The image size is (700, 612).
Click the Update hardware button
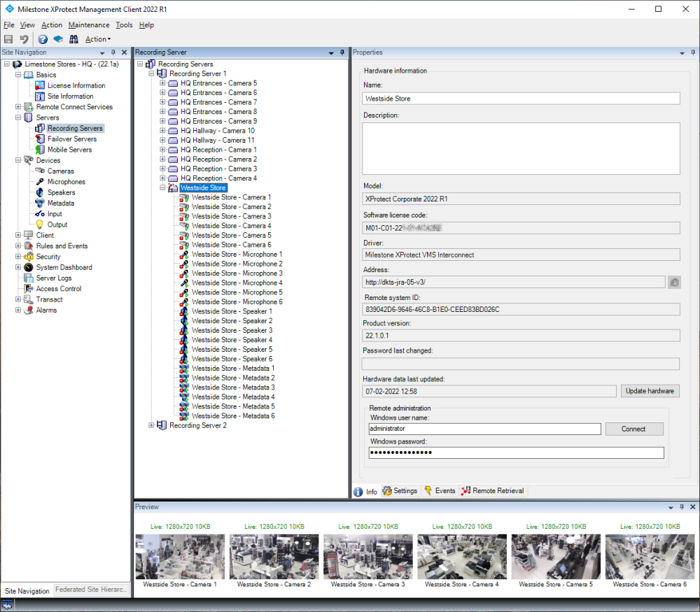(x=650, y=391)
